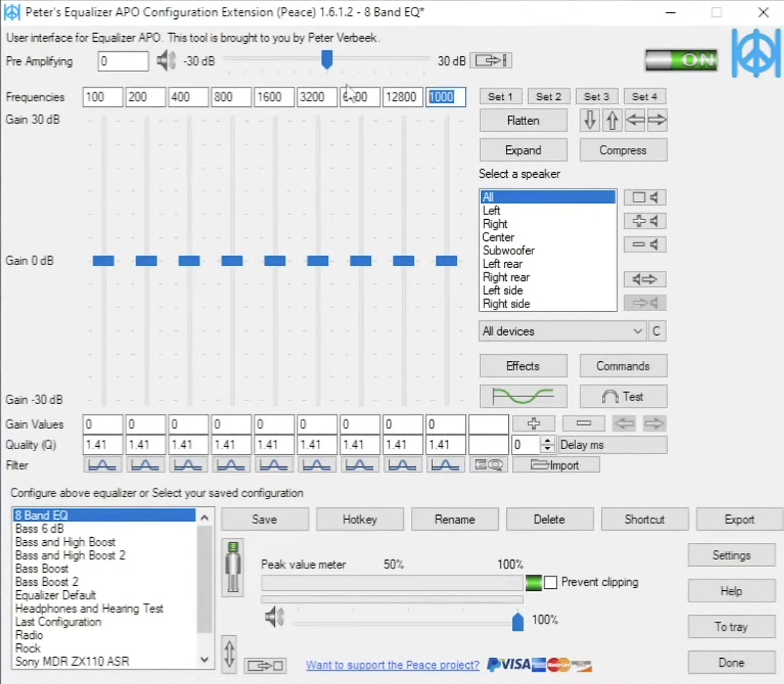The image size is (784, 684).
Task: Click the Save configuration button
Action: tap(265, 519)
